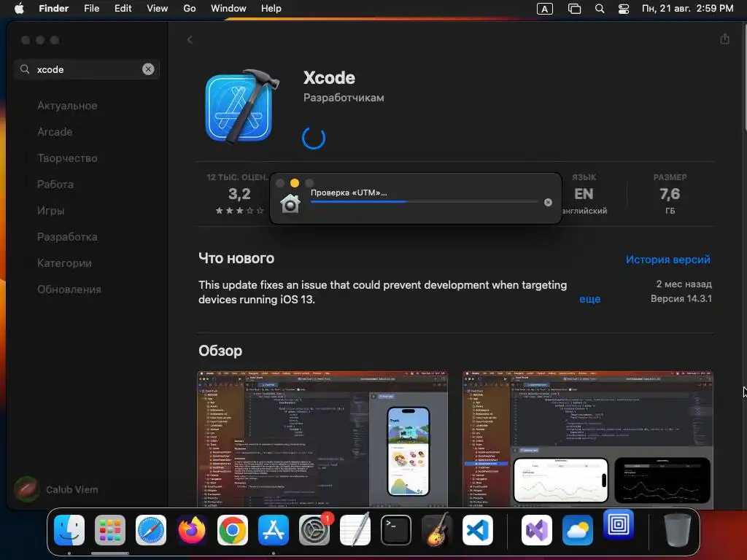Click the Gatekeeper house icon in dialog
Screen dimensions: 747x560
click(x=290, y=203)
